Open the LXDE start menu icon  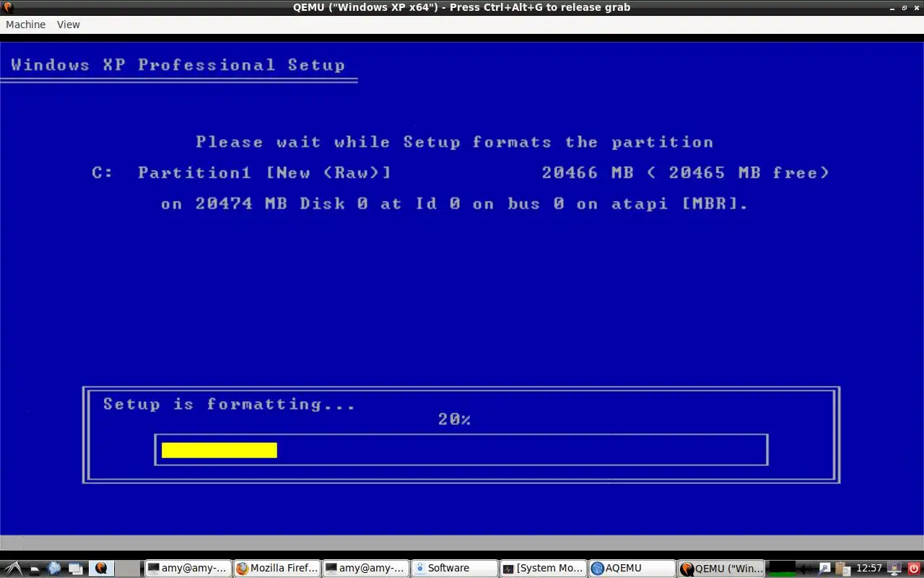[x=14, y=569]
